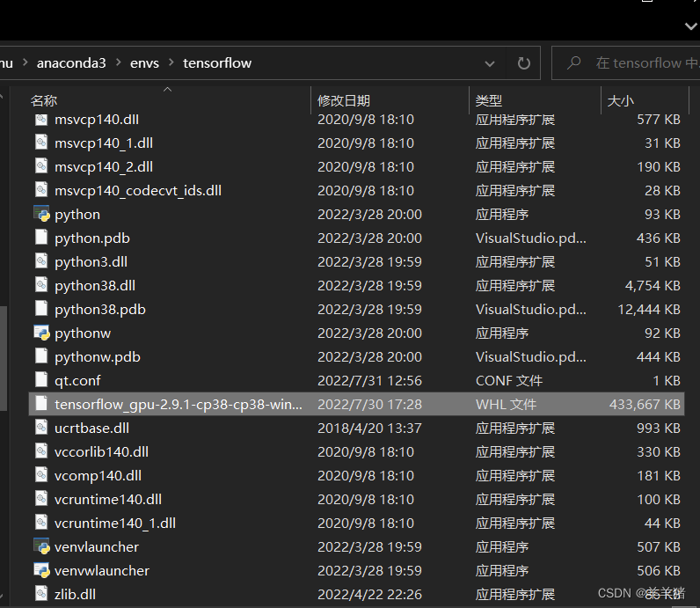Click the msvcp140_1.dll file icon

click(x=41, y=143)
